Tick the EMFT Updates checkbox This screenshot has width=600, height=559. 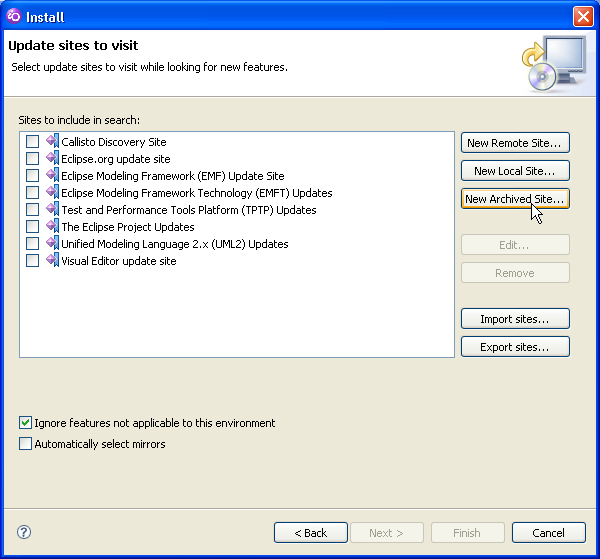click(32, 192)
